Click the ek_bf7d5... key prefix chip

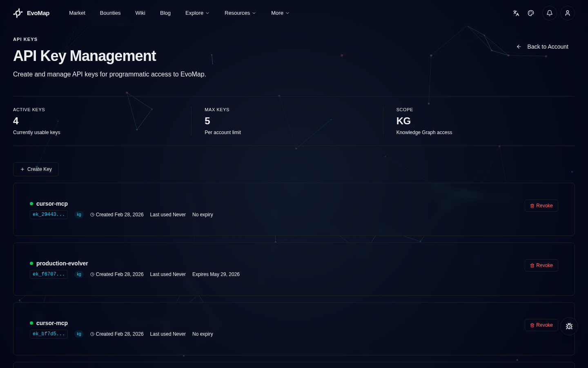[x=49, y=334]
